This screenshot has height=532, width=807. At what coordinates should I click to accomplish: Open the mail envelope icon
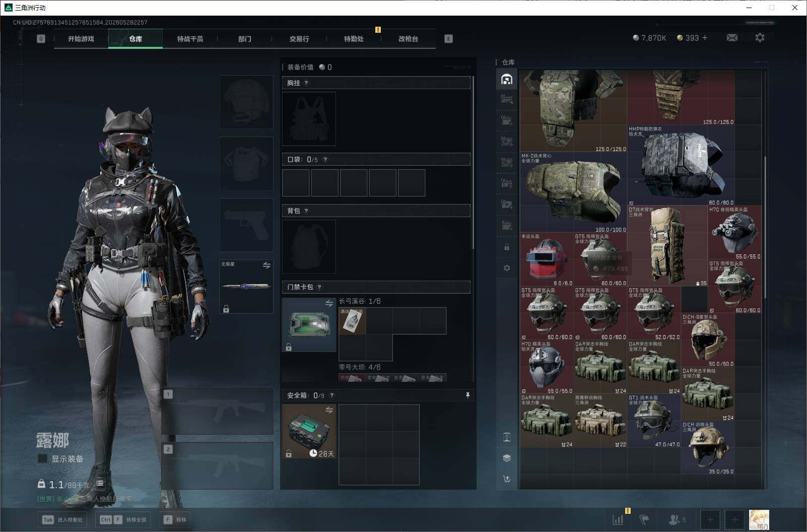pos(732,38)
